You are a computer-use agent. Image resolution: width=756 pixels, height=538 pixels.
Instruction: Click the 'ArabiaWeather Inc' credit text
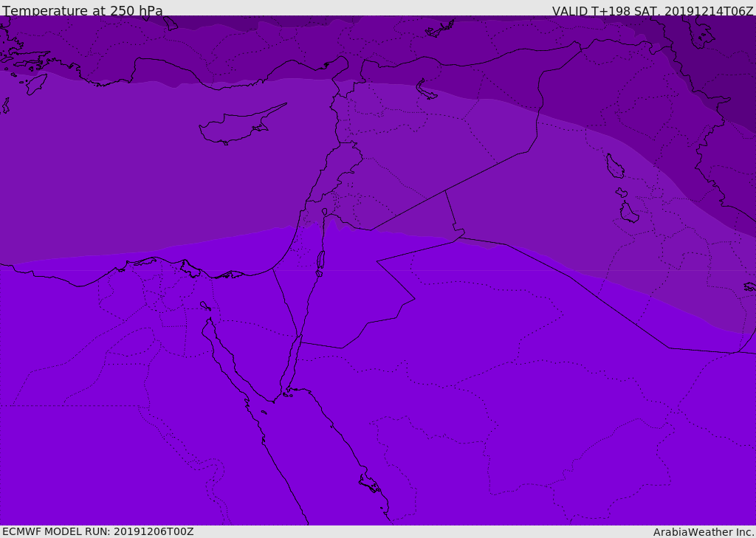(x=703, y=532)
